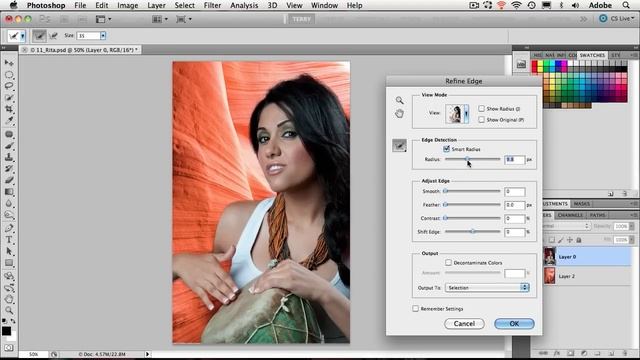Image resolution: width=640 pixels, height=360 pixels.
Task: Select the Spot Healing Brush tool
Action: pos(9,134)
